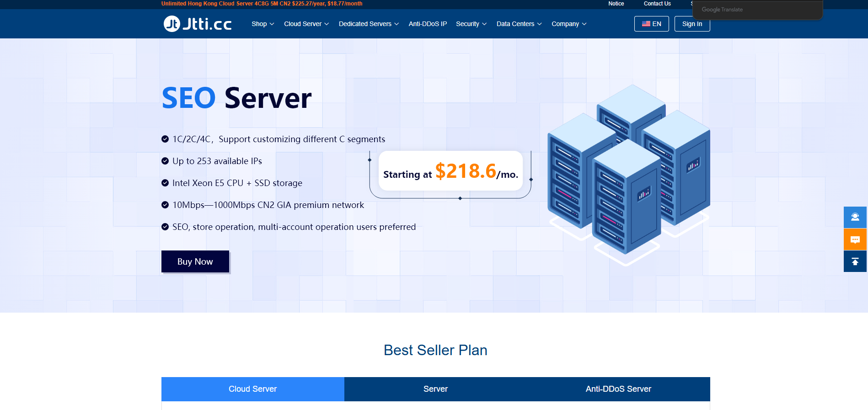Open the customer service headset icon

[x=855, y=217]
